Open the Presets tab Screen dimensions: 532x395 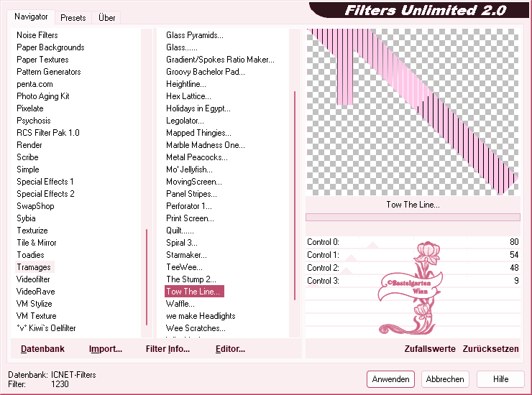(x=73, y=18)
